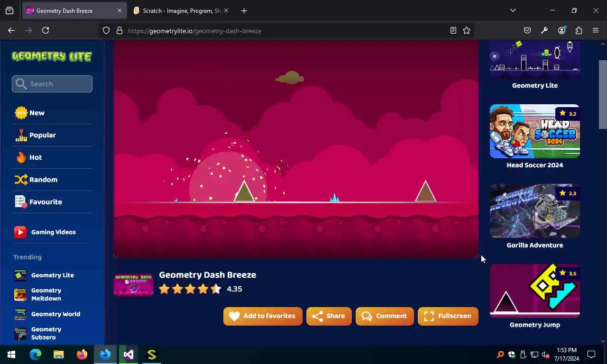This screenshot has width=607, height=364.
Task: Bookmark this page with the star icon
Action: [x=467, y=30]
